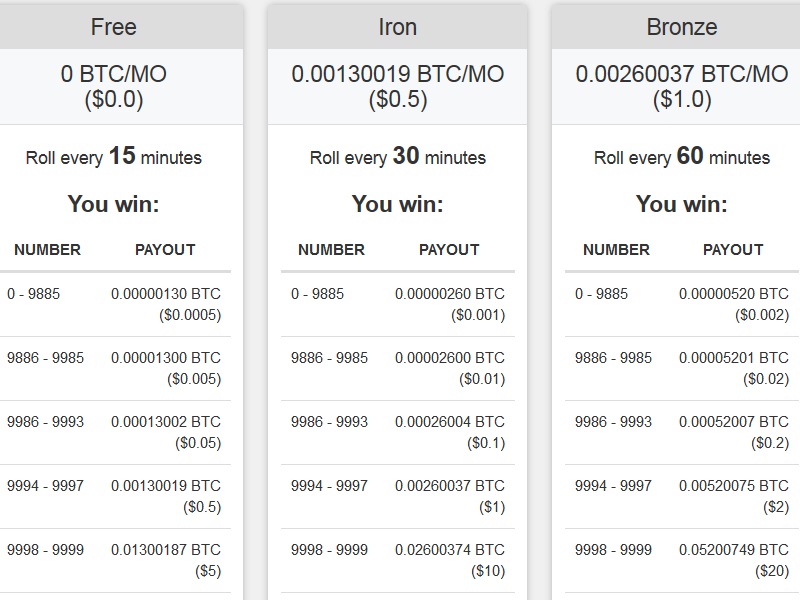Click 'Roll every 15 minutes' text
Screen dimensions: 800x600
coord(114,156)
